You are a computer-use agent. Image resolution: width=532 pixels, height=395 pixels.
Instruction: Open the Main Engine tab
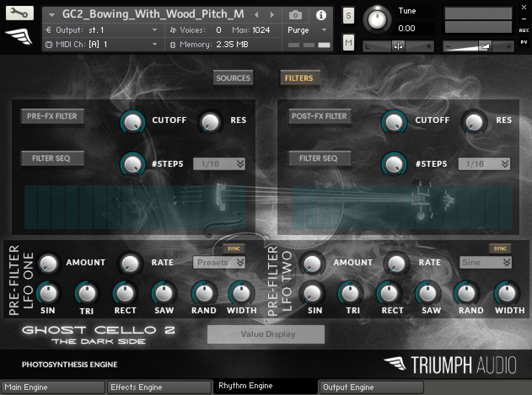click(x=53, y=387)
